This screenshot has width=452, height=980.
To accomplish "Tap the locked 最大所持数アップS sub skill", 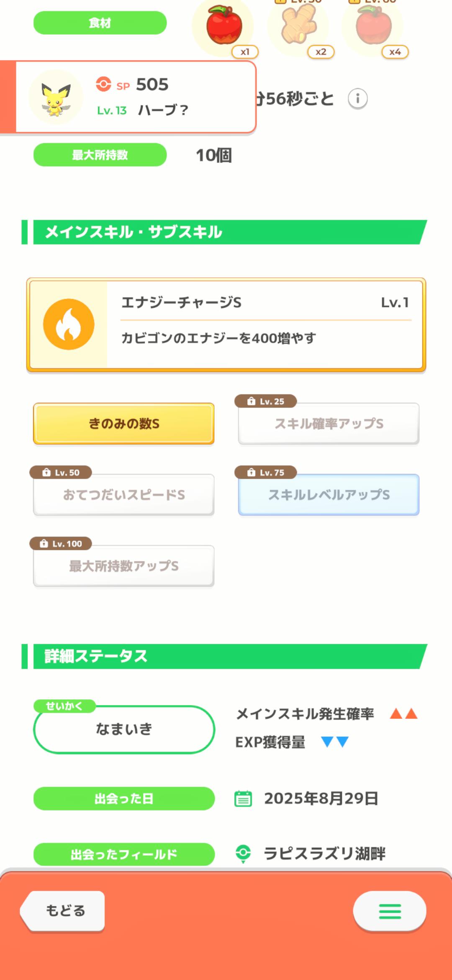I will (x=124, y=566).
